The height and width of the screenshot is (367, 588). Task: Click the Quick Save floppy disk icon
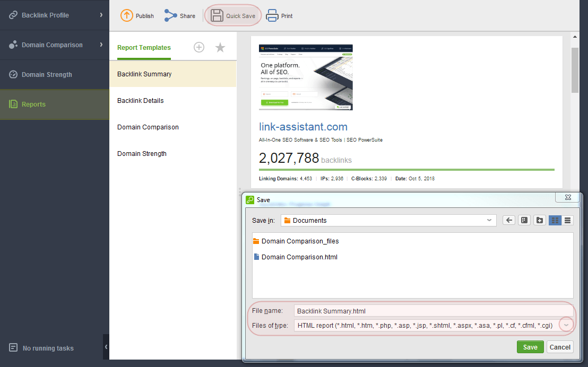coord(217,15)
